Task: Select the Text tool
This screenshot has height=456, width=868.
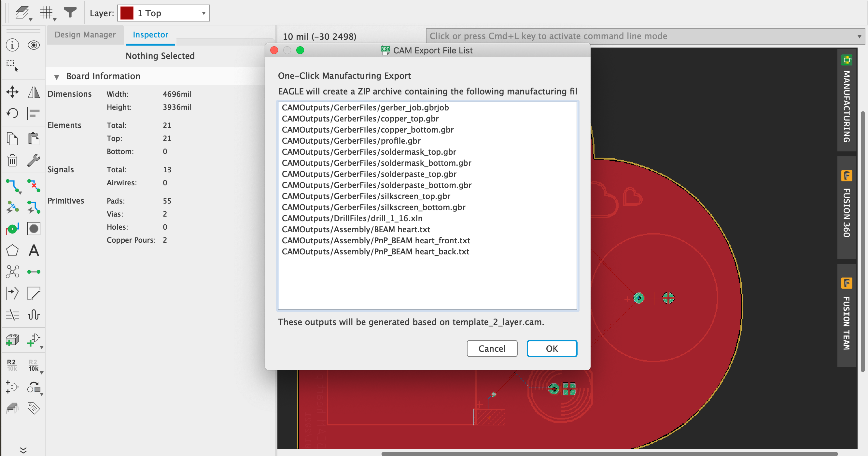Action: (x=34, y=250)
